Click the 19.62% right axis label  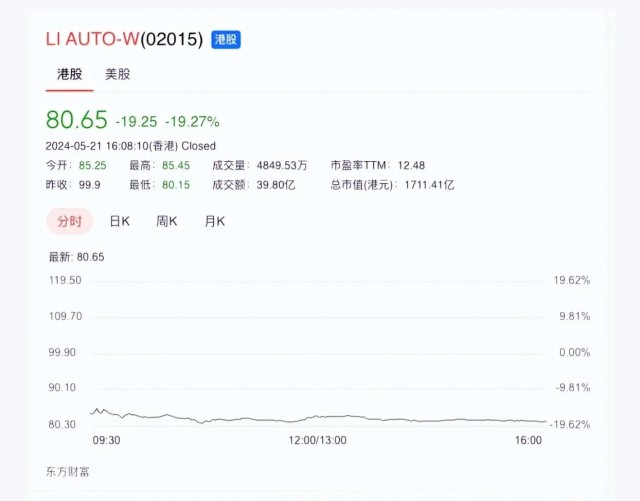point(572,280)
